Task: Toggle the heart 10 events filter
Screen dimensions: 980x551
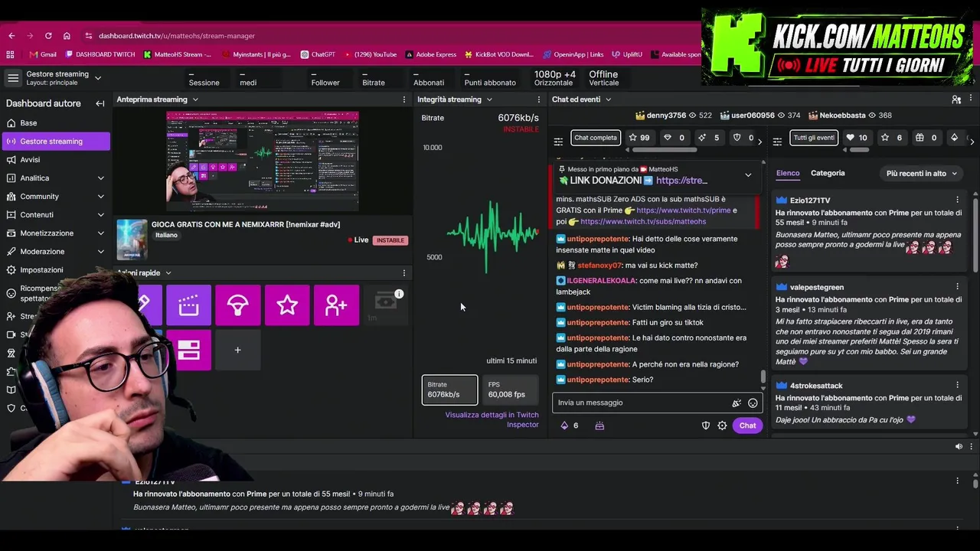Action: pos(857,138)
